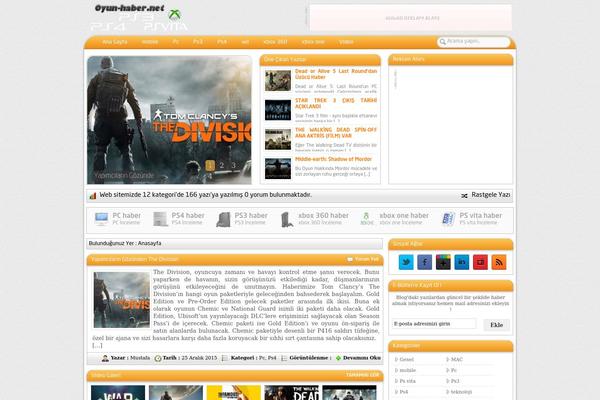The width and height of the screenshot is (600, 400).
Task: Click the Ekle subscribe button
Action: 496,325
